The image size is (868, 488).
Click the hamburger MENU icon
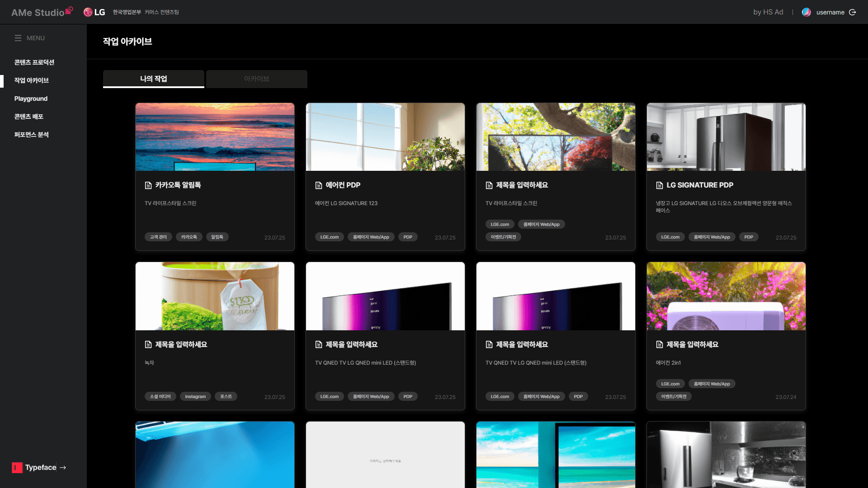coord(18,38)
